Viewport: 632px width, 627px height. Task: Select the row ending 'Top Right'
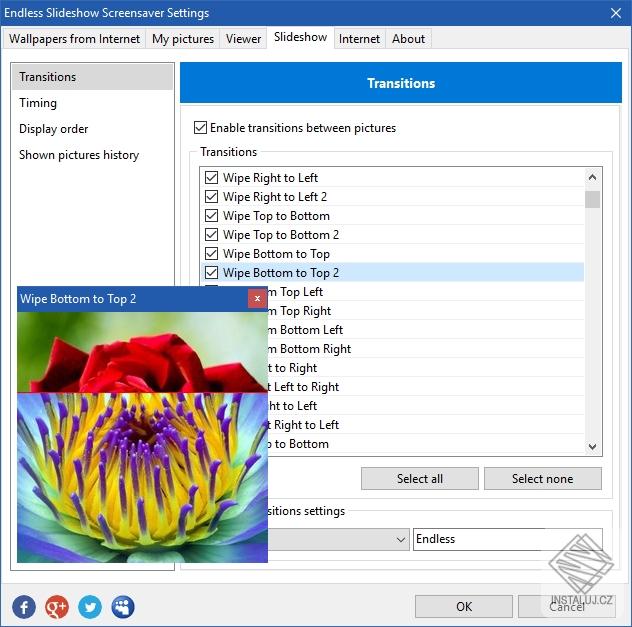pos(426,310)
